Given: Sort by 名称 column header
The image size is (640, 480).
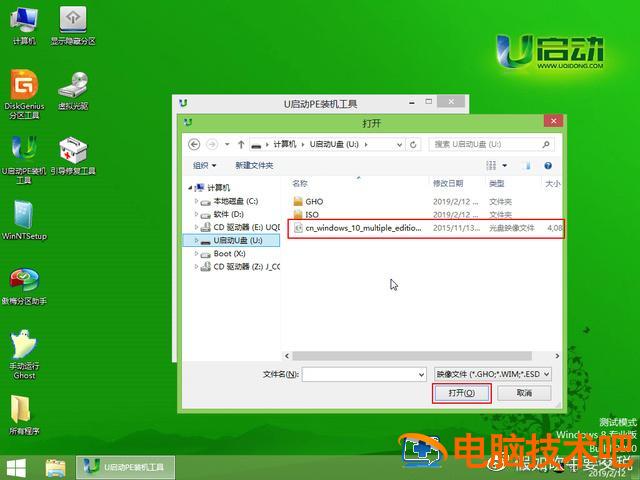Looking at the screenshot, I should (300, 184).
